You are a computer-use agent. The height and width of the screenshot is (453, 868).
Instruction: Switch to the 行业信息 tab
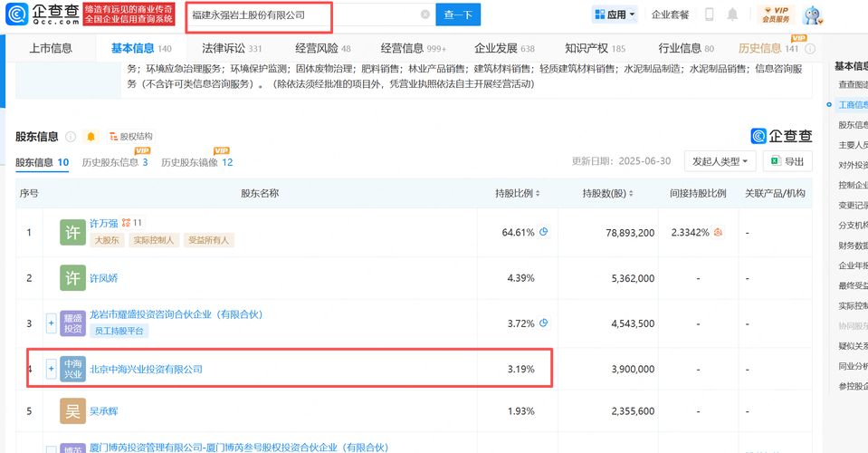coord(686,48)
